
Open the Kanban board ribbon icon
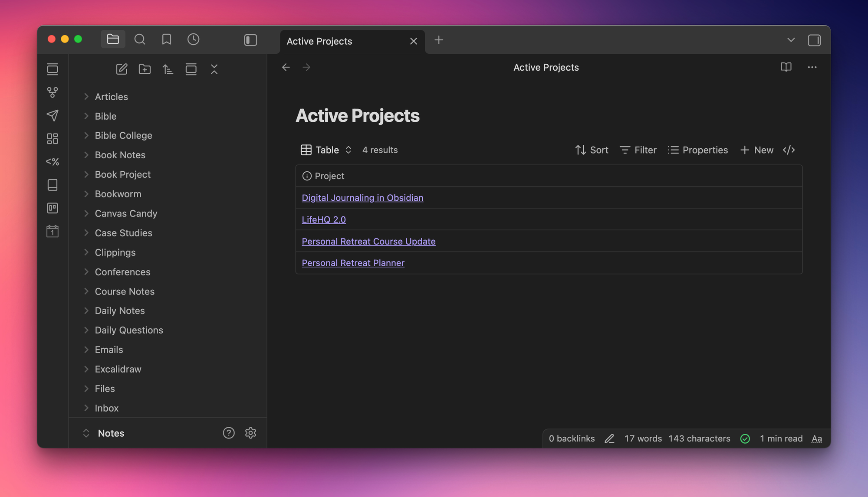coord(53,208)
